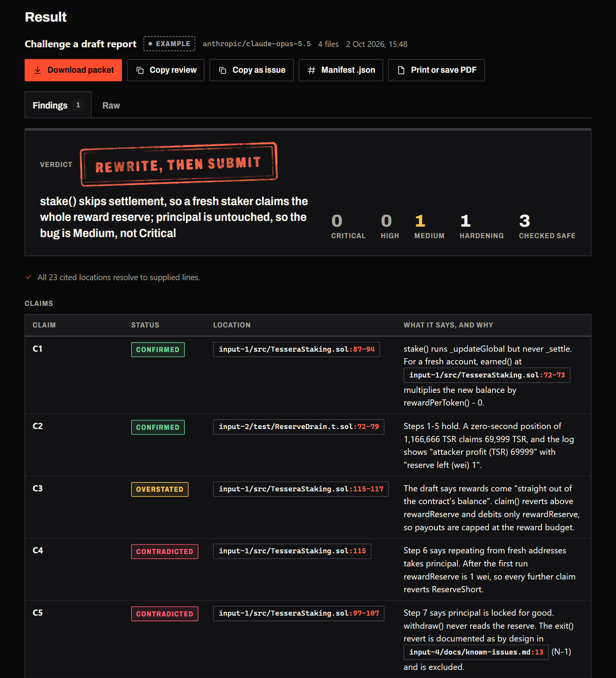Open the Findings tab
The image size is (616, 678).
58,105
